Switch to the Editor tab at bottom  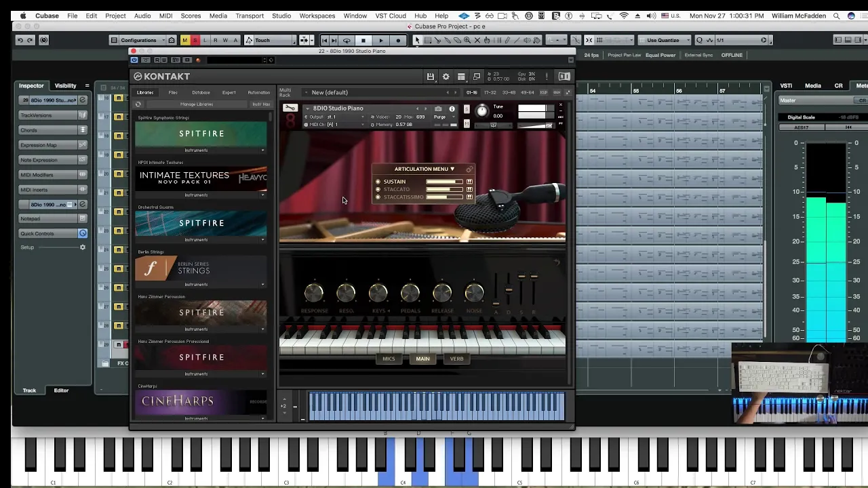61,390
